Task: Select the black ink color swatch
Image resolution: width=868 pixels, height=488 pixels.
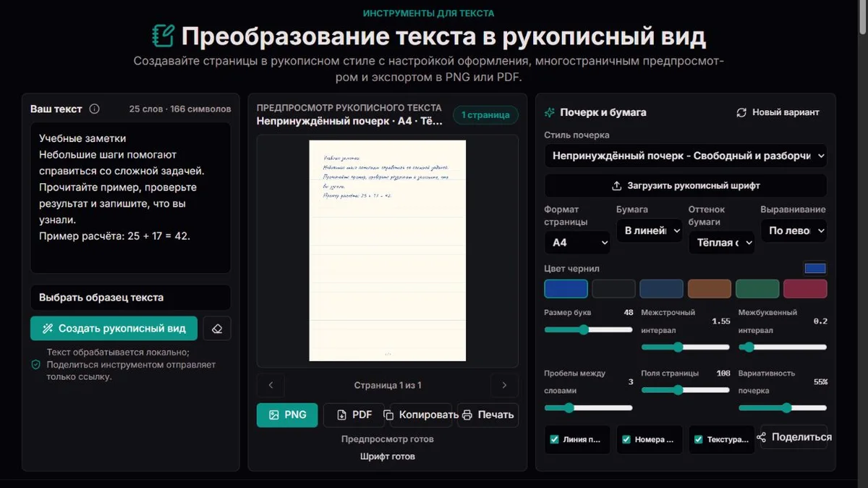Action: click(613, 289)
